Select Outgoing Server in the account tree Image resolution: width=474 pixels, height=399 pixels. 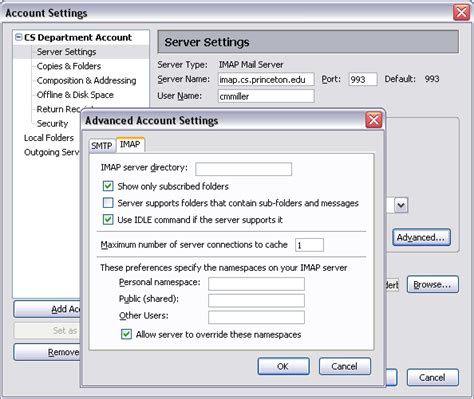pos(52,152)
